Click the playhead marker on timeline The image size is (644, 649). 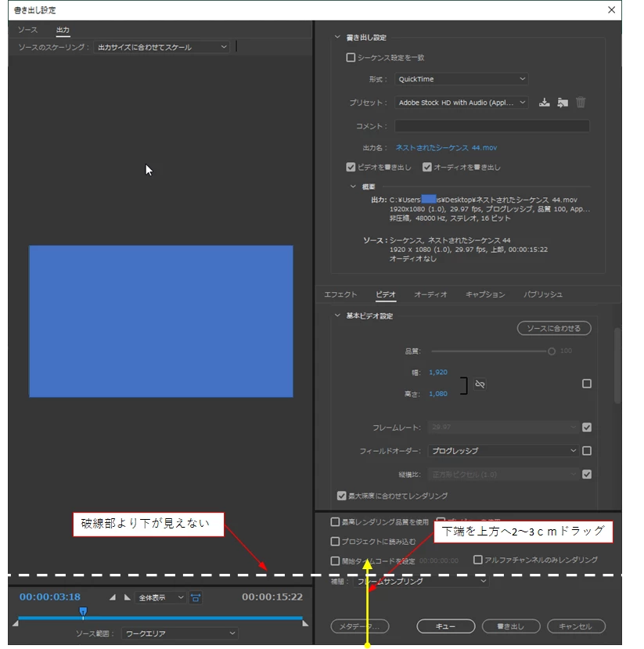(x=83, y=611)
